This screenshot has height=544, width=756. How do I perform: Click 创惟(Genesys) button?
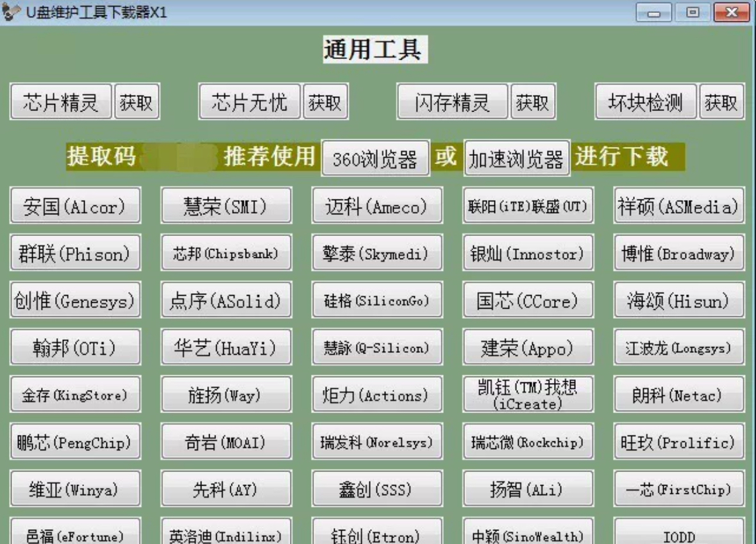75,300
